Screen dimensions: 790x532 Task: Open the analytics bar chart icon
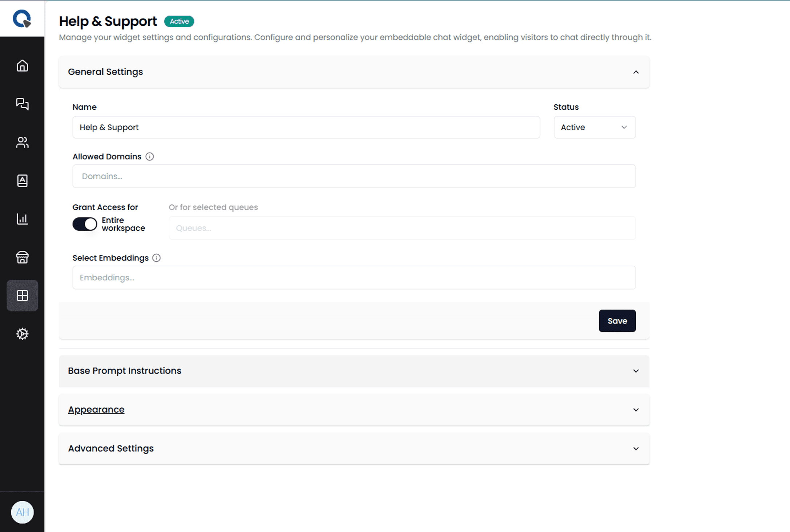point(22,219)
